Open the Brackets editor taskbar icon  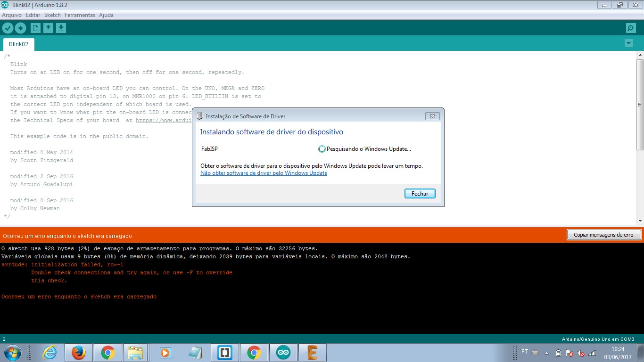224,353
